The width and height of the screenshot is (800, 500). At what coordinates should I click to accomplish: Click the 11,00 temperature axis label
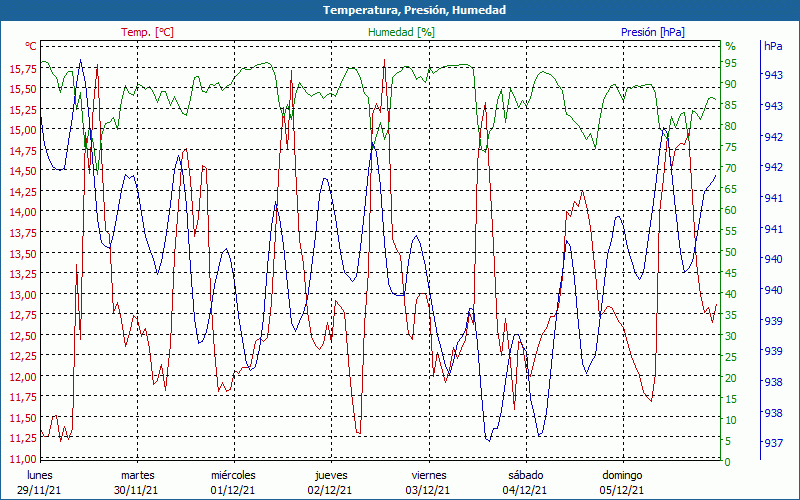(x=23, y=459)
